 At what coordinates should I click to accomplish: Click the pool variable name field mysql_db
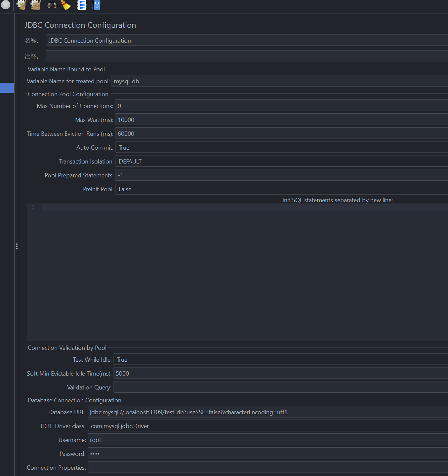coord(280,81)
